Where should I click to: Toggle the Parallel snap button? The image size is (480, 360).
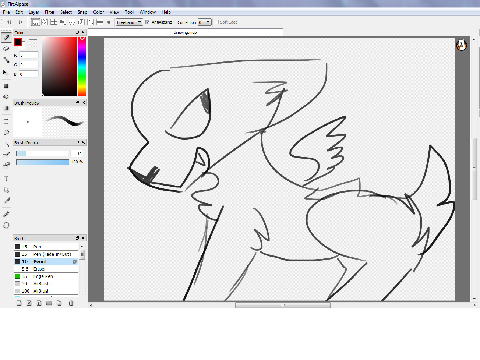click(44, 22)
